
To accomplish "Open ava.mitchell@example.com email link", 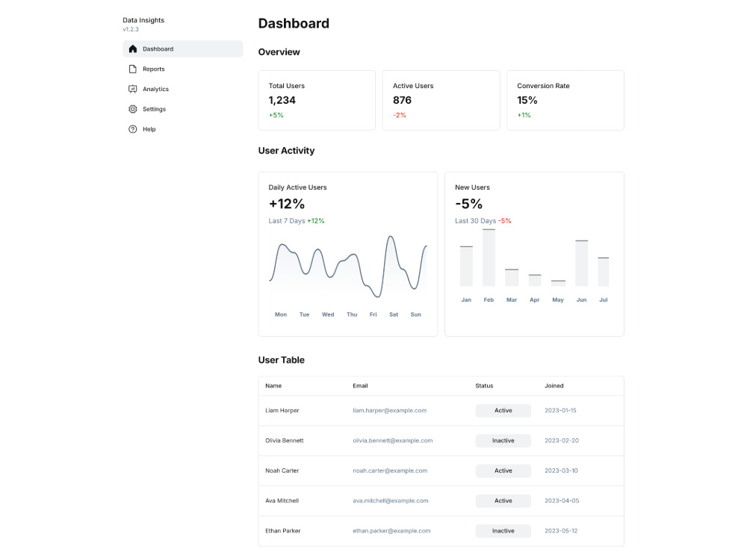I will click(x=390, y=501).
